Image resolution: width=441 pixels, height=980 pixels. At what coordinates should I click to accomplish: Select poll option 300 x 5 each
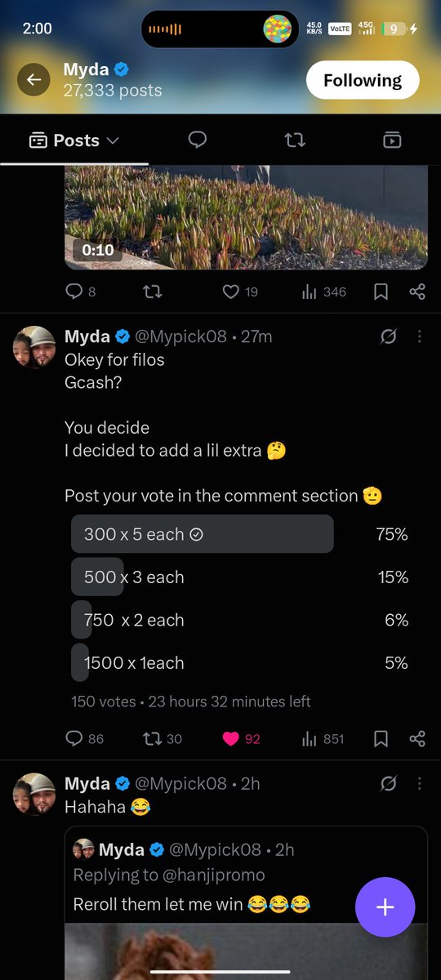[x=203, y=534]
